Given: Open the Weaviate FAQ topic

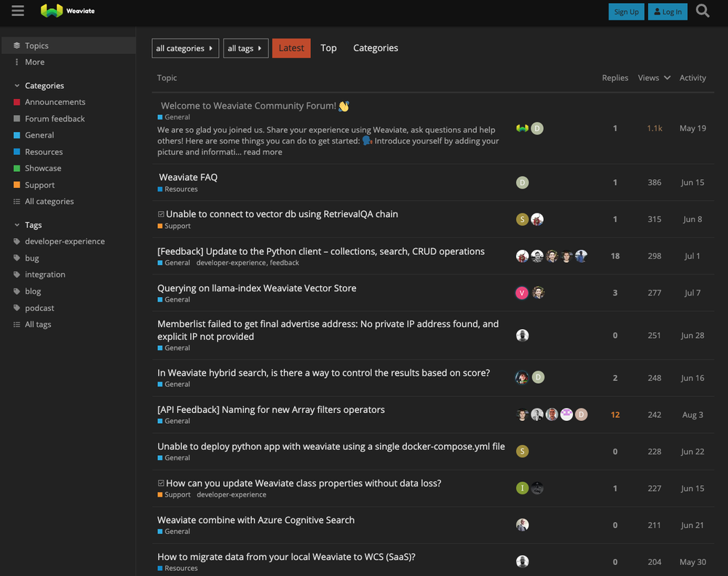Looking at the screenshot, I should (x=188, y=177).
